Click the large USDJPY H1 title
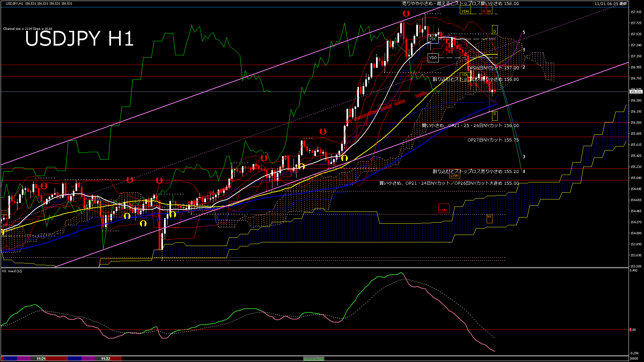This screenshot has height=362, width=644. pos(79,39)
